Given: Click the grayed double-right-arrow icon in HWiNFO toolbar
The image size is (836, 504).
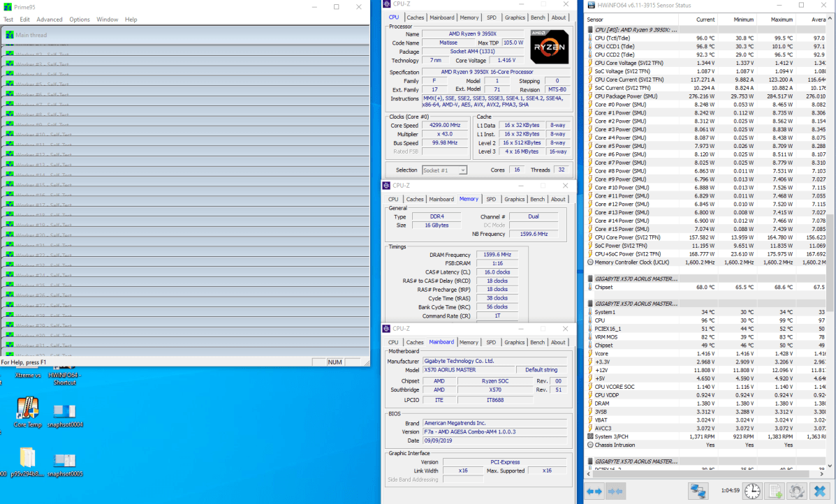Looking at the screenshot, I should tap(617, 491).
